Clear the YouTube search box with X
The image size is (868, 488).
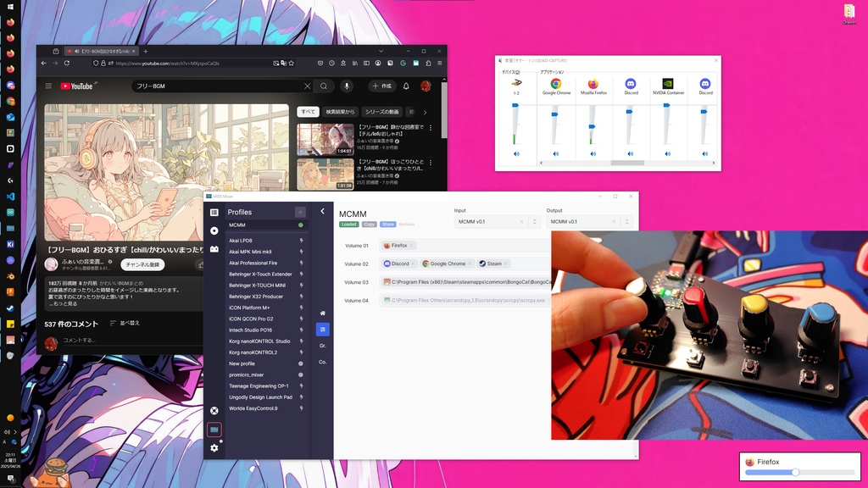(307, 86)
